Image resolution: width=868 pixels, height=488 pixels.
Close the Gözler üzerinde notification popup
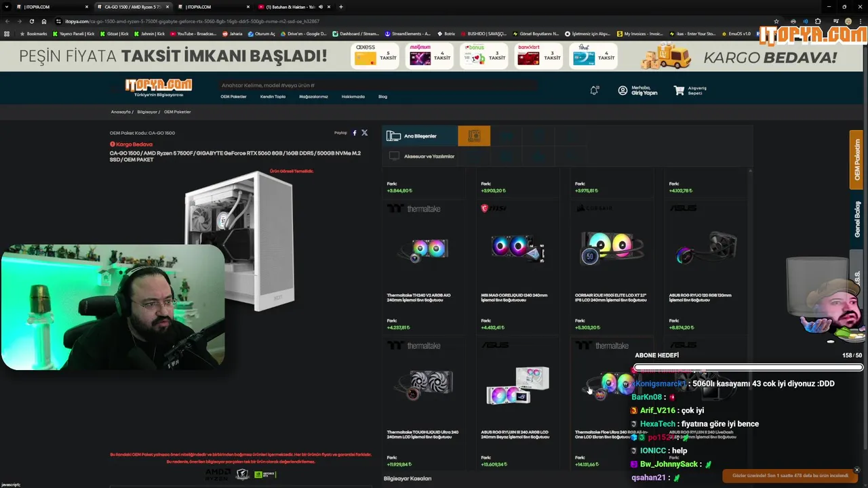pyautogui.click(x=856, y=470)
